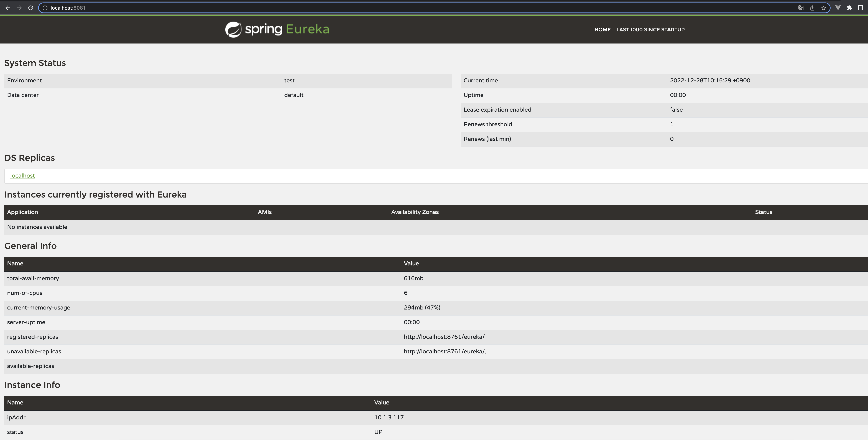Reload the Eureka dashboard page
This screenshot has width=868, height=440.
(x=31, y=8)
